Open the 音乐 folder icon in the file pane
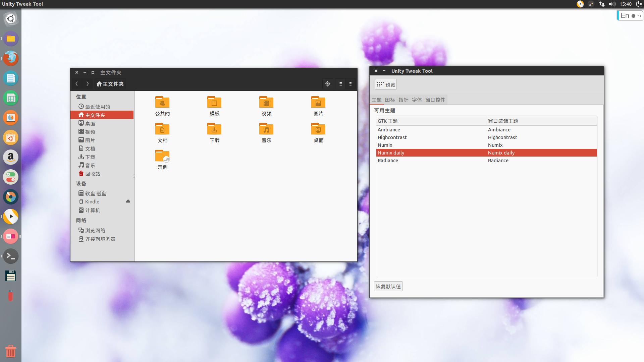The width and height of the screenshot is (644, 362). point(266,133)
